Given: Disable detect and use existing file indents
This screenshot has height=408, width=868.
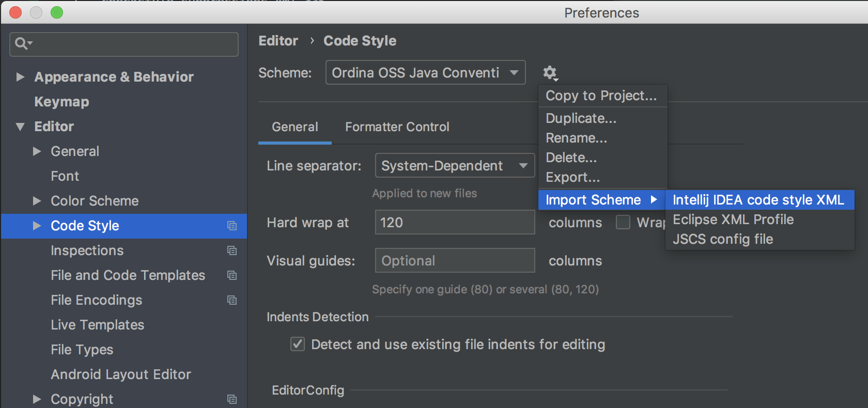Looking at the screenshot, I should point(298,344).
